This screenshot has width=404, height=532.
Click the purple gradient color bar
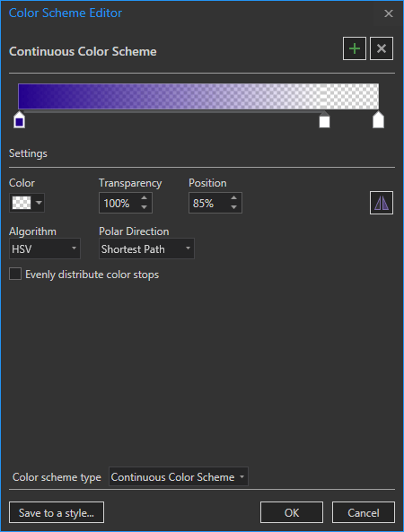(198, 96)
